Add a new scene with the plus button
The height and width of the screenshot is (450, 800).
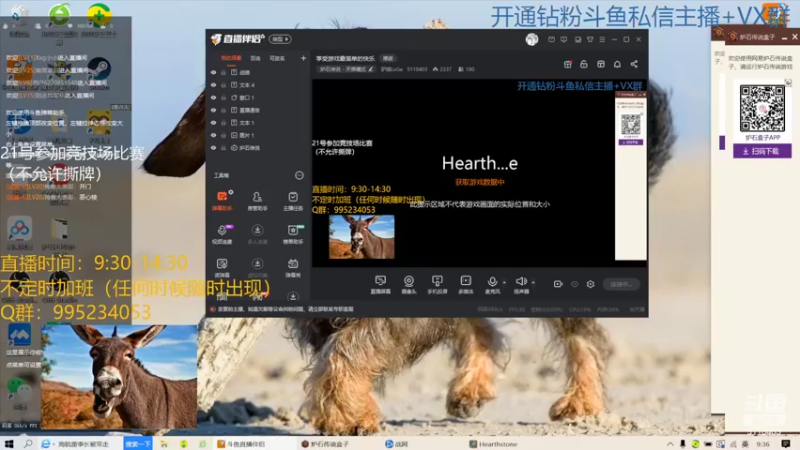(303, 58)
